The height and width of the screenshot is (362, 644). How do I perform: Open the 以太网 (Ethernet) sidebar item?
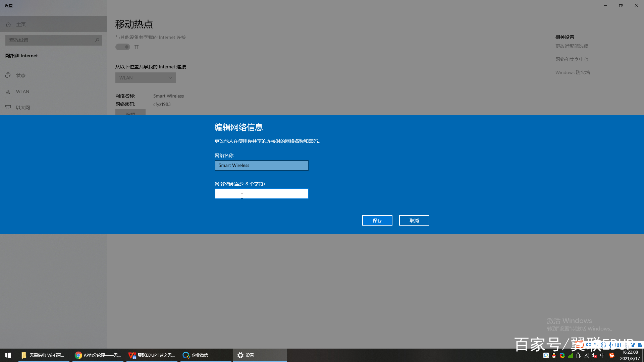tap(54, 108)
